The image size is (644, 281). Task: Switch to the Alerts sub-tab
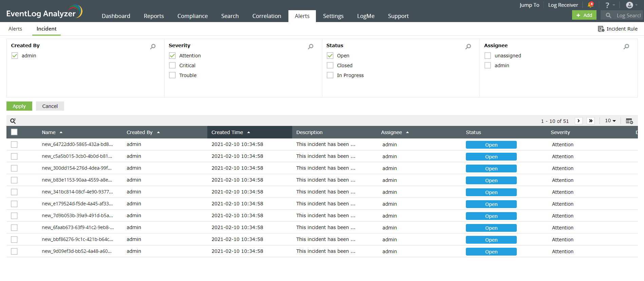pyautogui.click(x=15, y=29)
